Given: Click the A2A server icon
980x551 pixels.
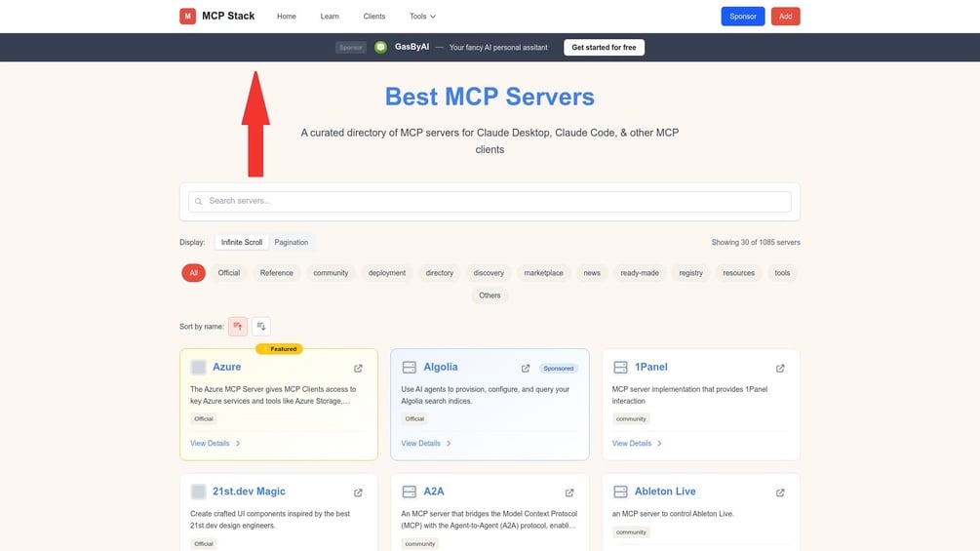Looking at the screenshot, I should click(x=410, y=492).
